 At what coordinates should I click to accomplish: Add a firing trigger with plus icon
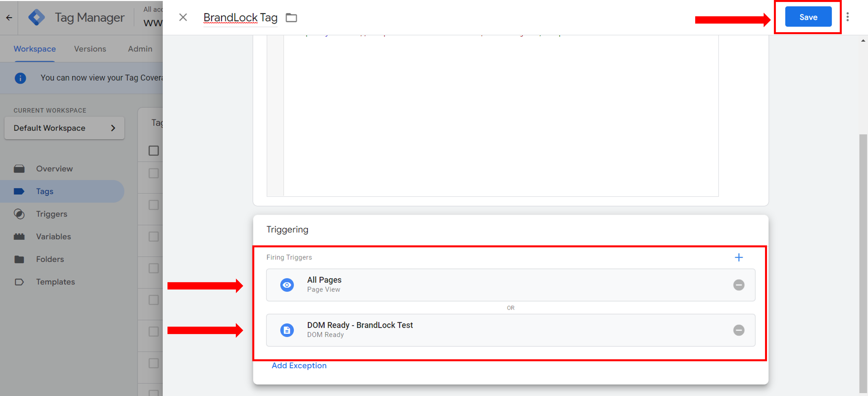click(x=739, y=257)
